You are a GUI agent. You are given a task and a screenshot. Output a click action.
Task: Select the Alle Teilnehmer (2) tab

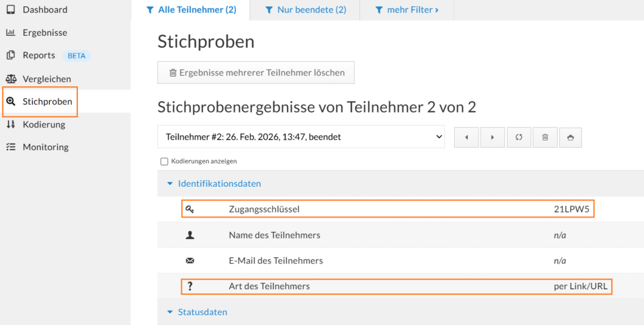pos(191,10)
